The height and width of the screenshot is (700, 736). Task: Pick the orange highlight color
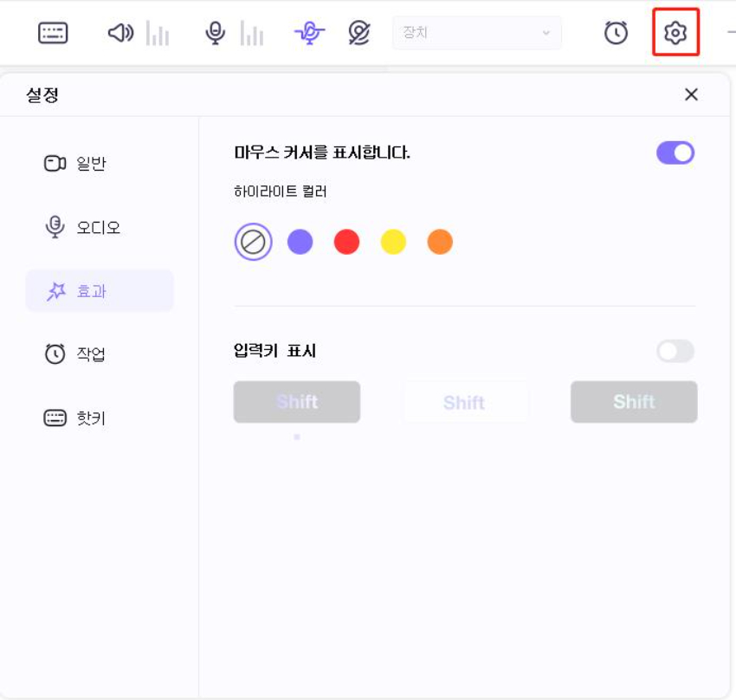[440, 242]
